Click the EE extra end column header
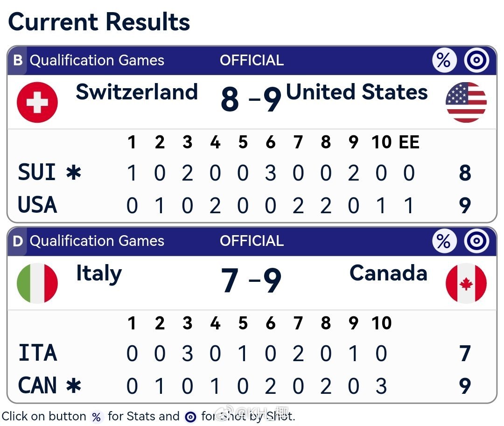 click(x=409, y=142)
